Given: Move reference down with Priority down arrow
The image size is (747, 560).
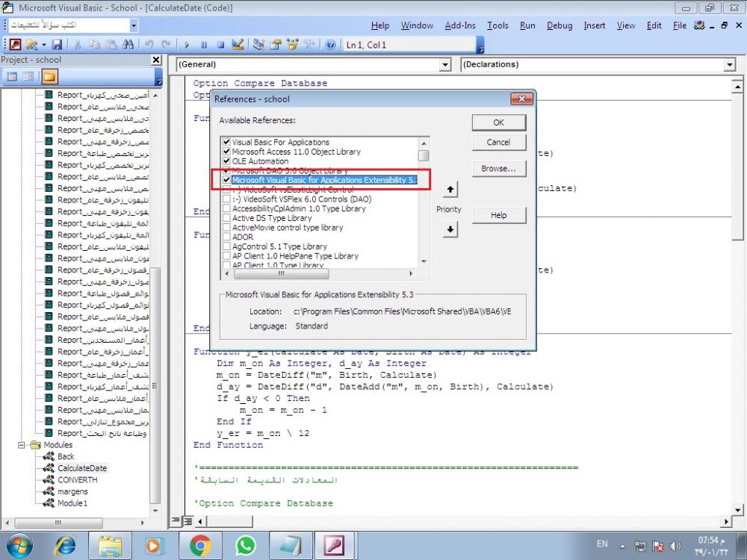Looking at the screenshot, I should pyautogui.click(x=450, y=229).
